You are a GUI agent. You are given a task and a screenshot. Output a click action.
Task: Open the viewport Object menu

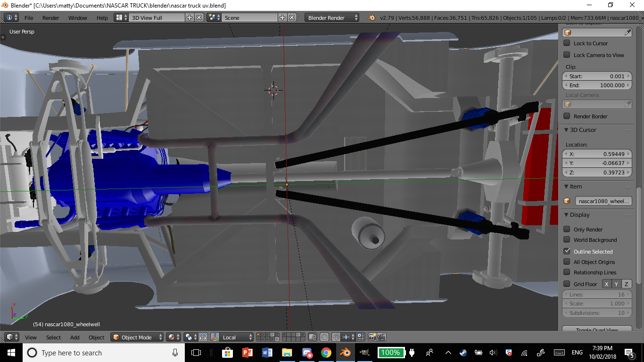[x=96, y=337]
